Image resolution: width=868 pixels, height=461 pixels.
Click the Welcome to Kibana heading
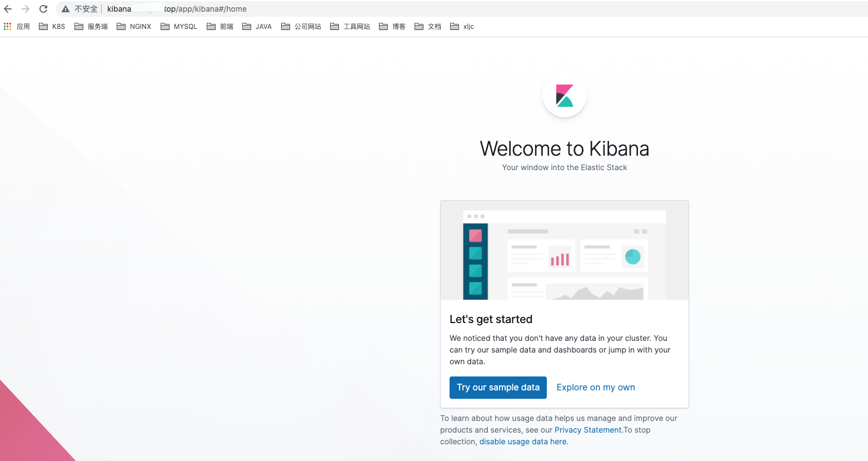click(x=565, y=148)
